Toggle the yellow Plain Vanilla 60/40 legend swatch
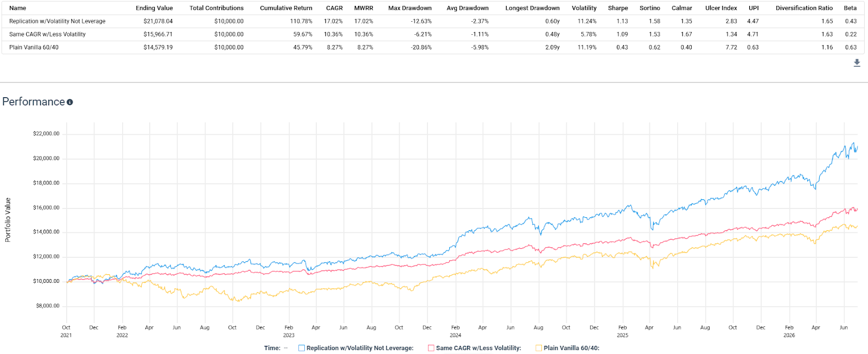The image size is (868, 354). pyautogui.click(x=539, y=348)
